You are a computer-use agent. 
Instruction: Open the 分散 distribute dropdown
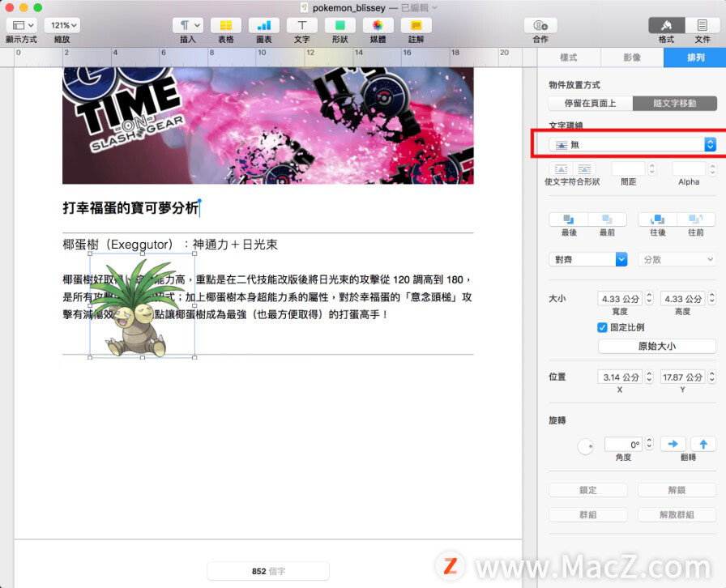(x=677, y=259)
